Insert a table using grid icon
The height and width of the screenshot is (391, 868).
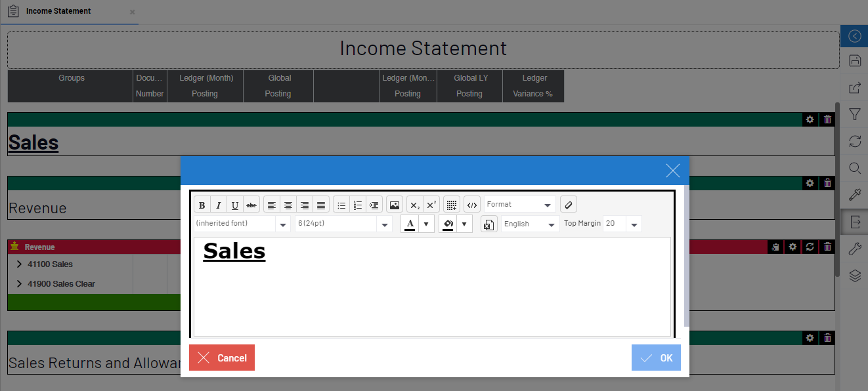pos(452,205)
